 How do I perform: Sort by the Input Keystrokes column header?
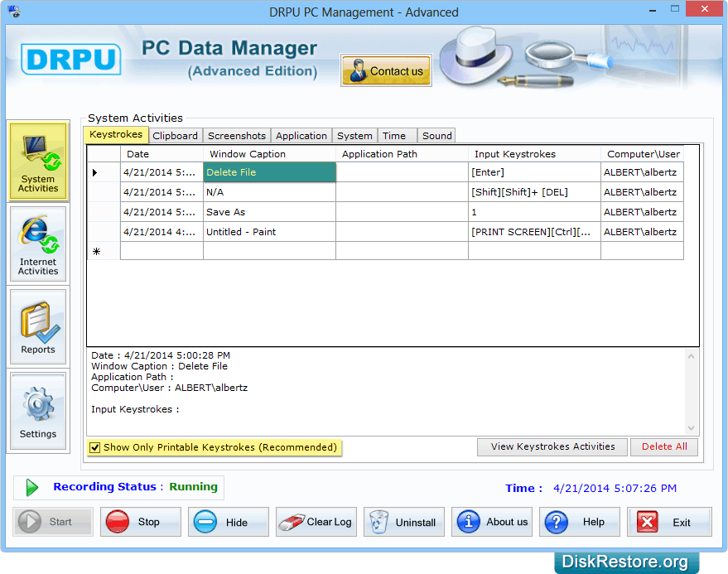[x=534, y=154]
